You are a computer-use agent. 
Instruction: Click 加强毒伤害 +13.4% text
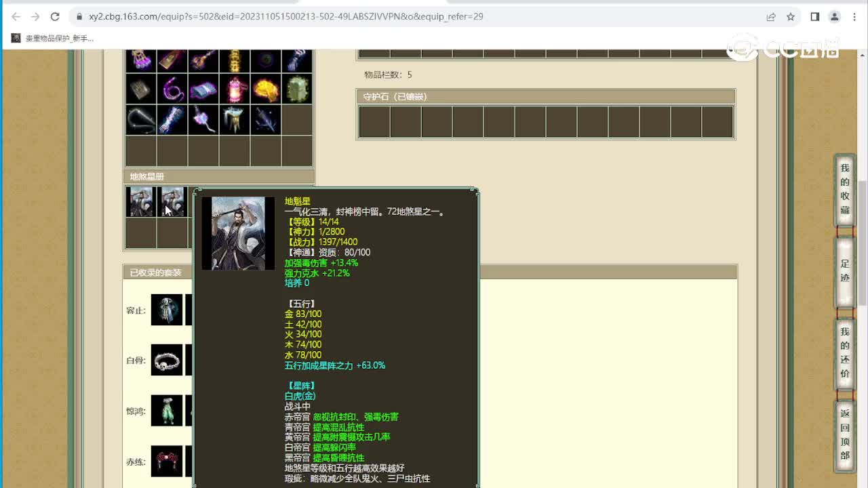(x=321, y=263)
